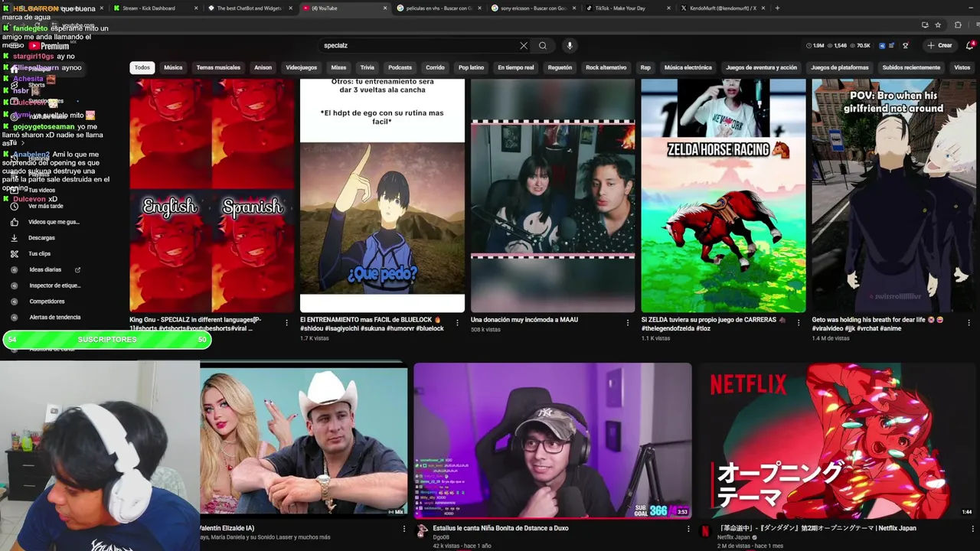Open Descargas in the sidebar
This screenshot has width=980, height=551.
[x=41, y=238]
